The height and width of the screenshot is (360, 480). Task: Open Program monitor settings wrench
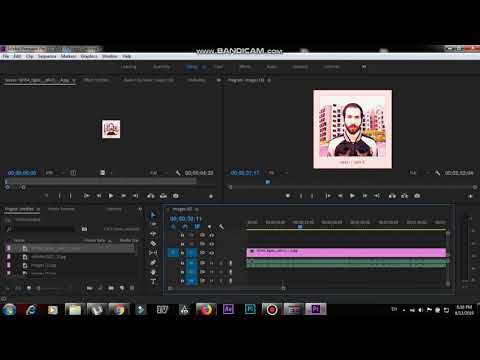coord(438,173)
